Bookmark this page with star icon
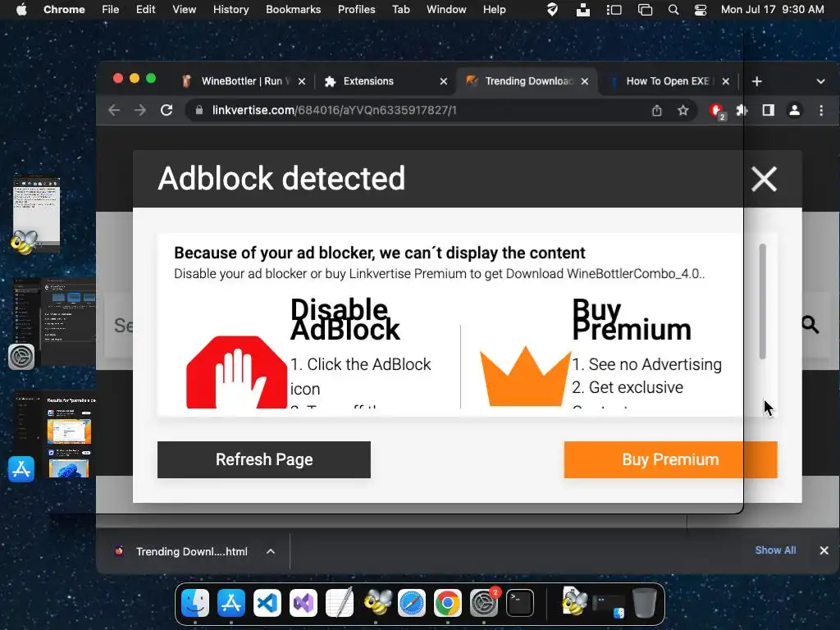The width and height of the screenshot is (840, 630). tap(682, 111)
